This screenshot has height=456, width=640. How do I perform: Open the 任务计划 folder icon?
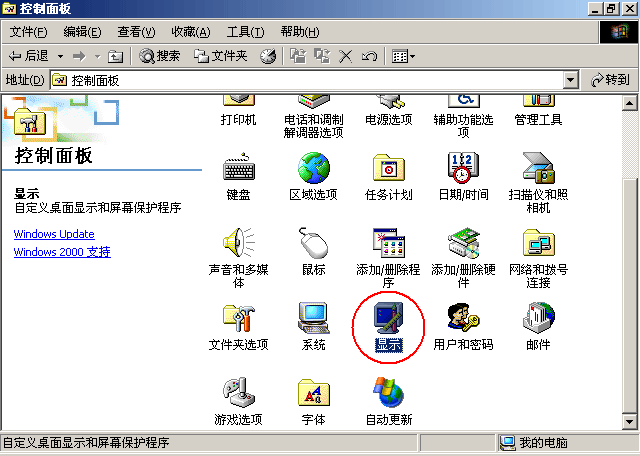pos(389,167)
